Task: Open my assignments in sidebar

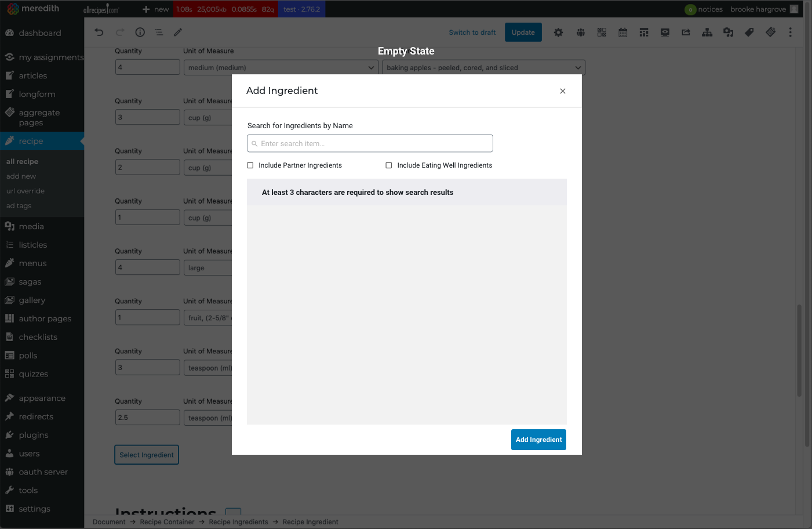Action: click(51, 57)
